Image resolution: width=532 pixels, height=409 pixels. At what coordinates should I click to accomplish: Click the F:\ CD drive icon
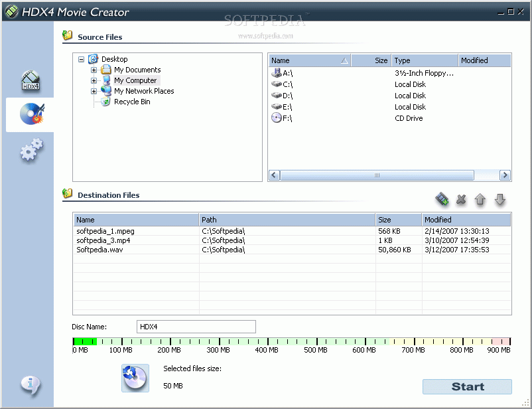(x=277, y=118)
